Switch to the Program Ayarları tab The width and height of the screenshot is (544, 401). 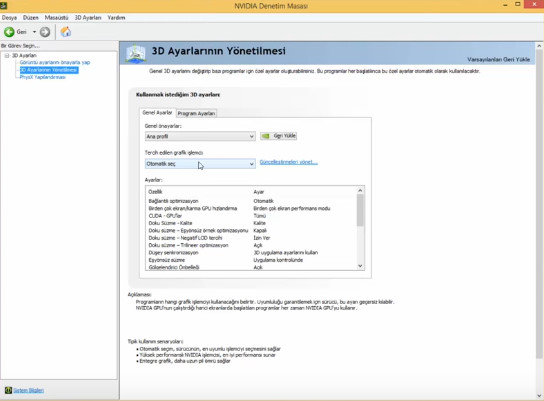196,113
